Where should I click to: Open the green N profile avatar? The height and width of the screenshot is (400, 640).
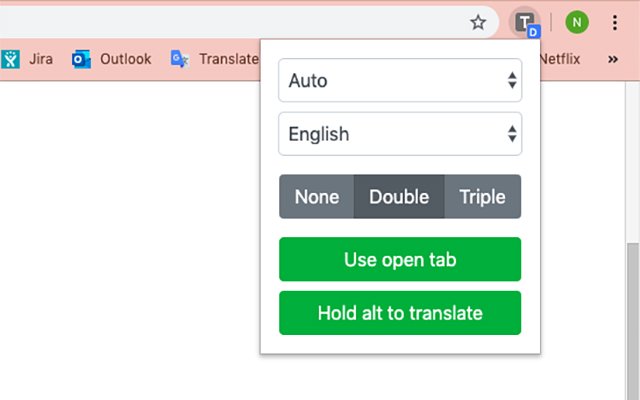[x=576, y=22]
